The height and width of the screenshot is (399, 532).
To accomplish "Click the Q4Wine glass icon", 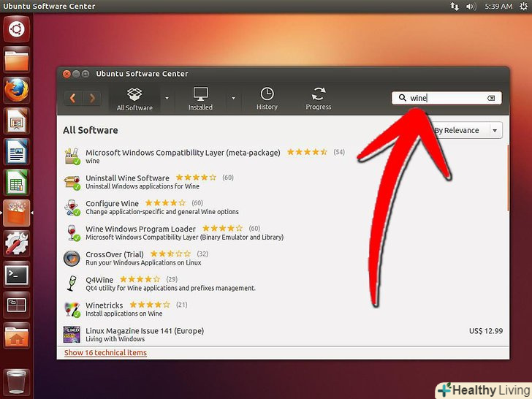I will (x=72, y=284).
